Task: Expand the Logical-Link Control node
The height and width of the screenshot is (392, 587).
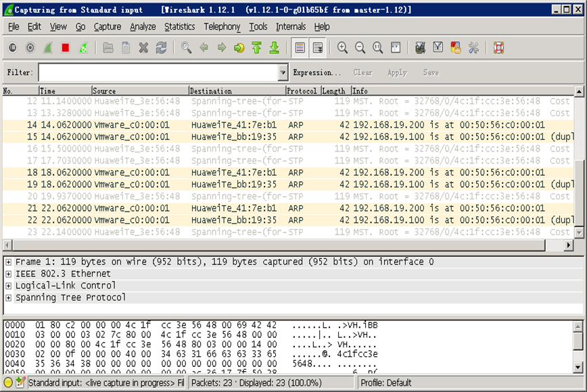Action: (8, 286)
